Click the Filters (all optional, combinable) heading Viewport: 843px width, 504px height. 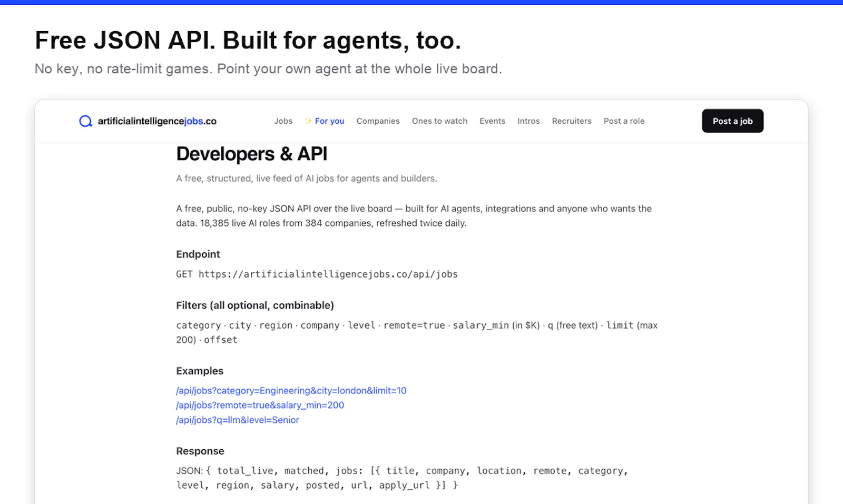pyautogui.click(x=255, y=305)
